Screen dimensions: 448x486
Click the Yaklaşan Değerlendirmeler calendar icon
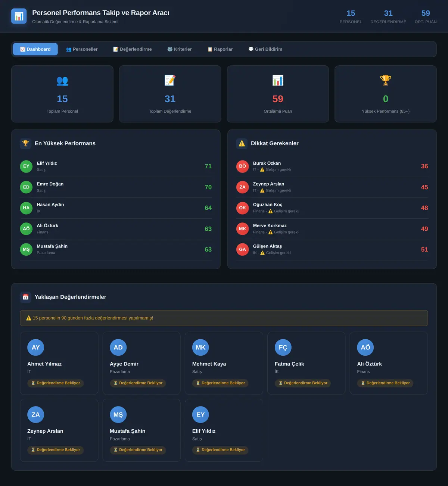coord(25,297)
